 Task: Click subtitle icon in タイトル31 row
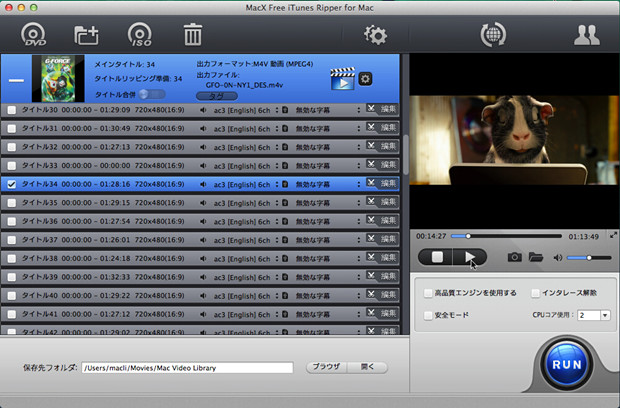[x=285, y=128]
